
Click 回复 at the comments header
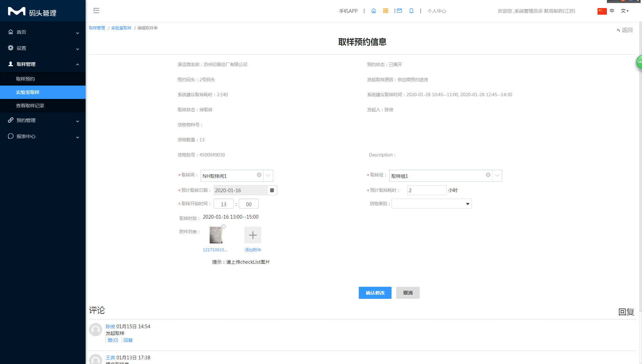[626, 312]
